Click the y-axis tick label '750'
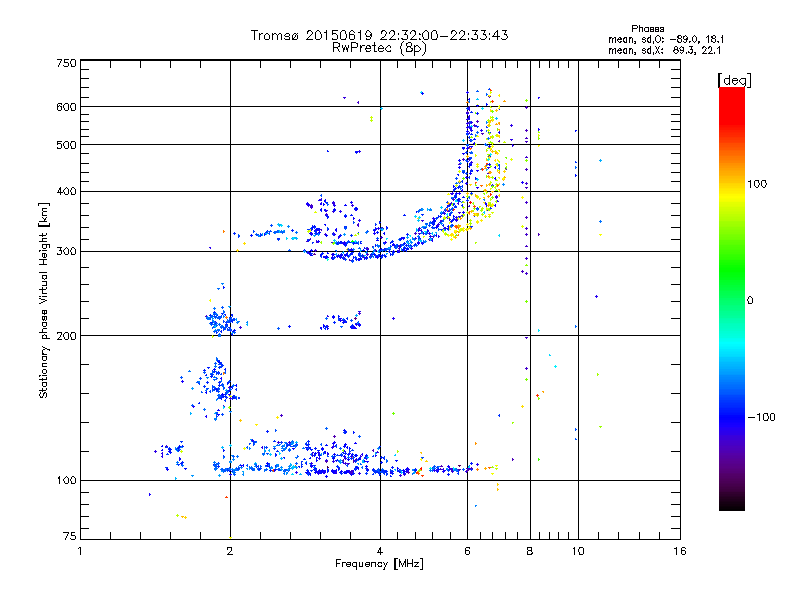 tap(66, 63)
